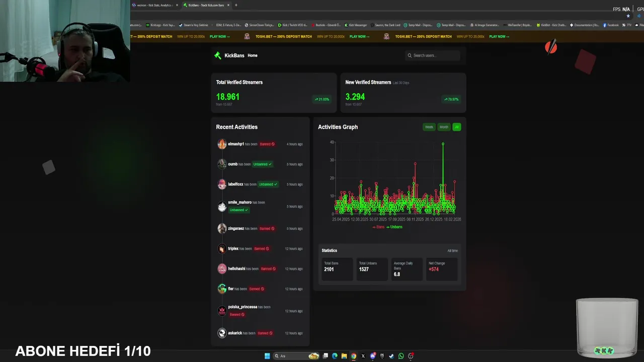Close the wuivion Kick Stats tab

pyautogui.click(x=177, y=5)
